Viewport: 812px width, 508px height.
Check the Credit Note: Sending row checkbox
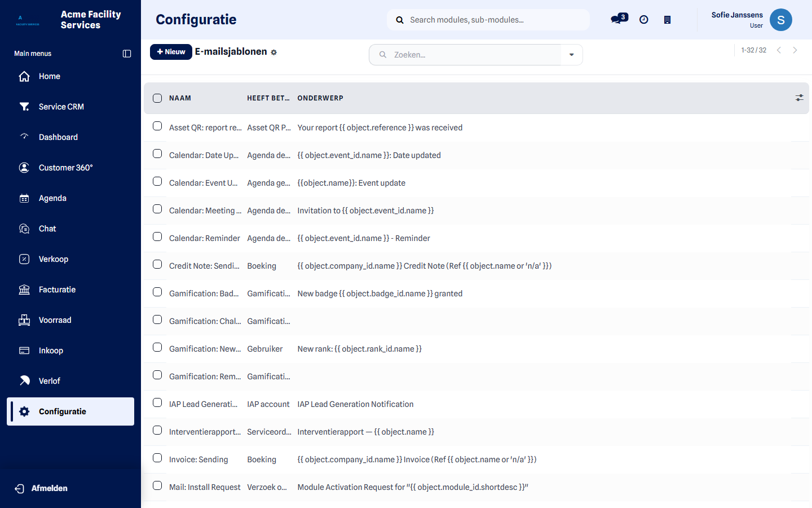[x=157, y=264]
